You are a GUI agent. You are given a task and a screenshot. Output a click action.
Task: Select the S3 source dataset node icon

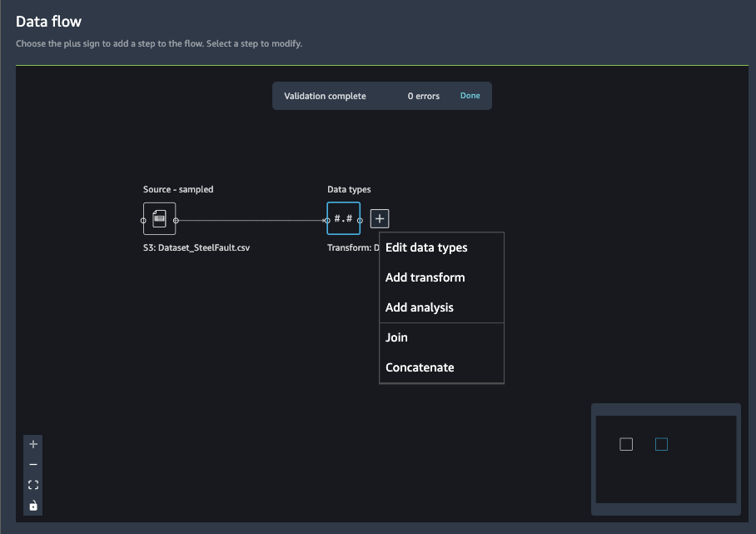[160, 218]
